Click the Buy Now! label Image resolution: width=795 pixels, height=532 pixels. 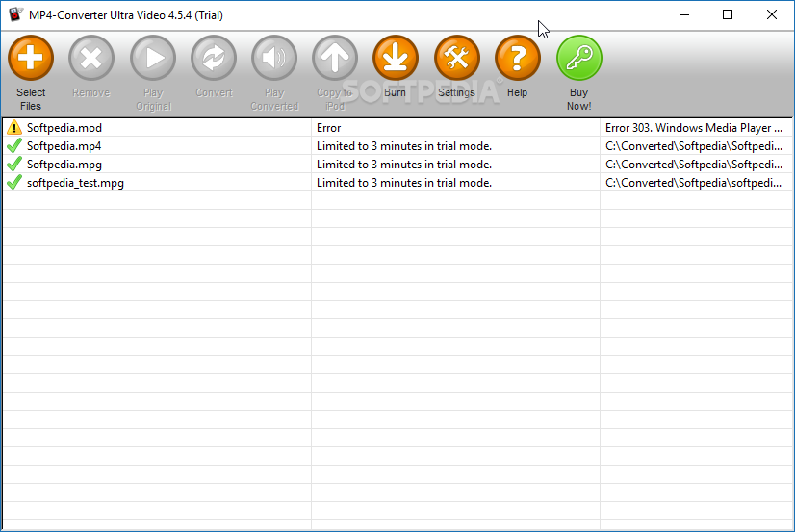click(579, 99)
